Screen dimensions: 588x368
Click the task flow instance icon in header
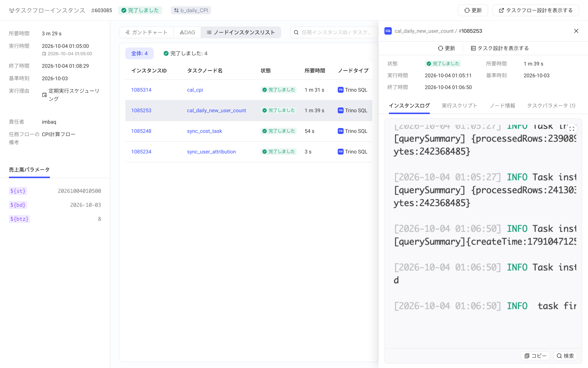(x=11, y=10)
